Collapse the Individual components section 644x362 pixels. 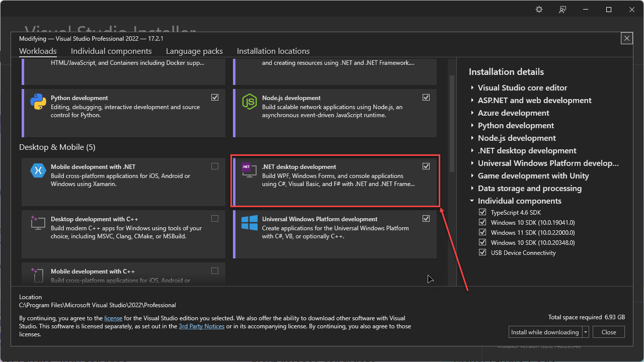coord(472,201)
